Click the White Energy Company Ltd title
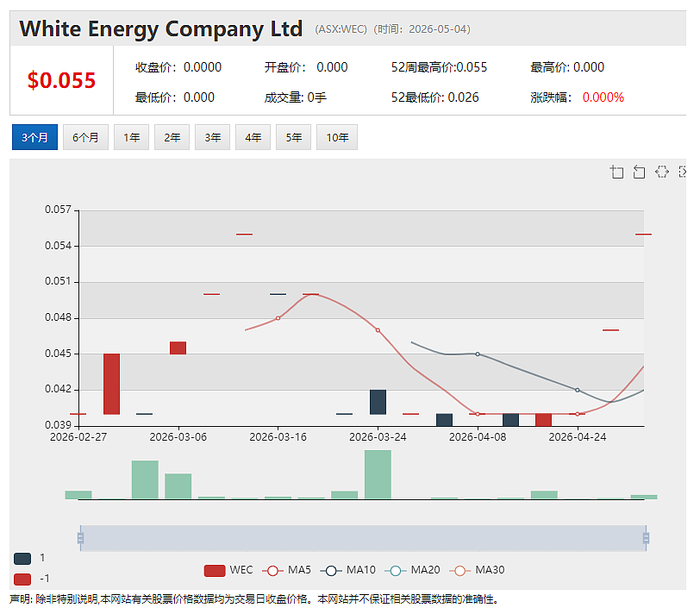Screen dimensions: 700x614 click(x=160, y=29)
